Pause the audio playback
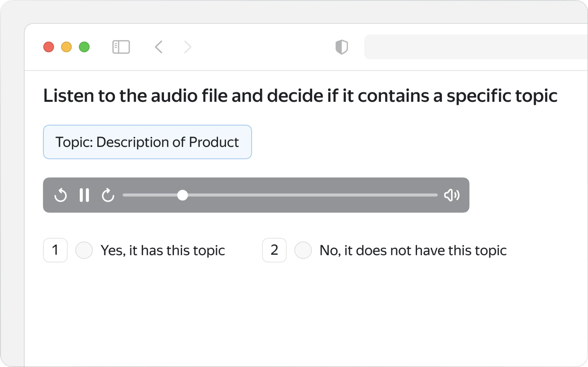 pyautogui.click(x=84, y=195)
